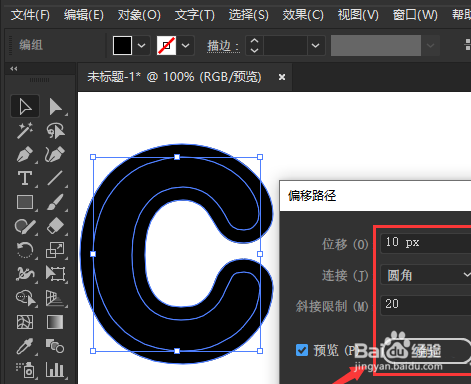
Task: Collapse the tools panel double-arrow
Action: coord(14,69)
